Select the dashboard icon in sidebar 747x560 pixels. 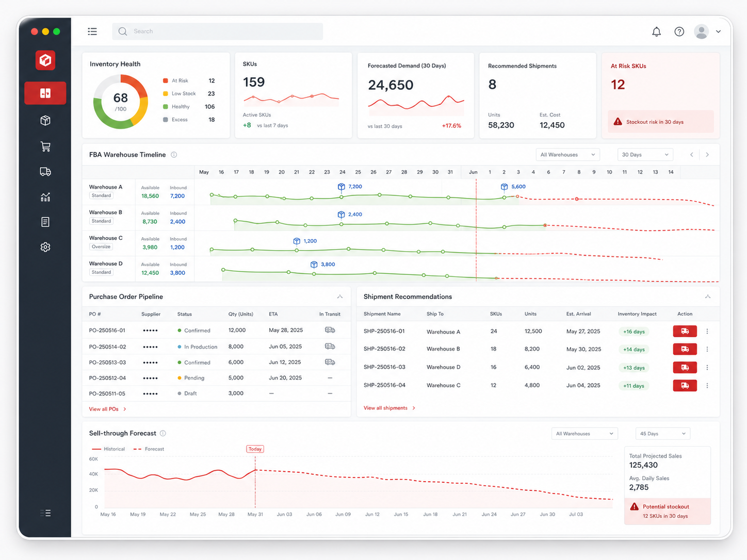tap(45, 93)
